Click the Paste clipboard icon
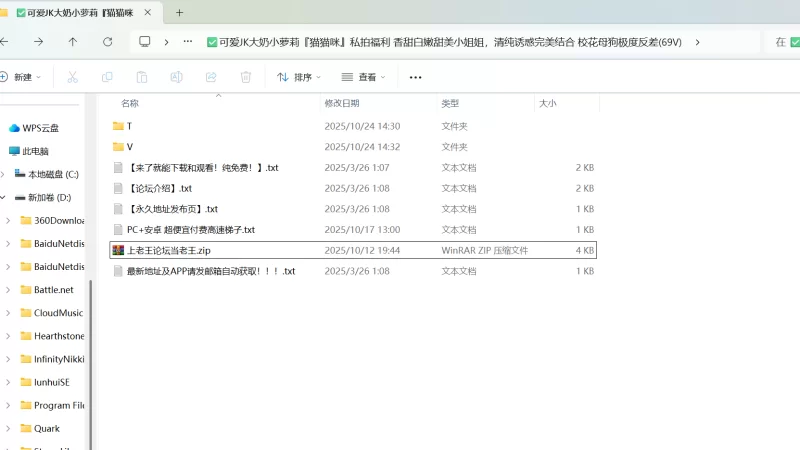Screen dimensions: 800x450 click(142, 77)
